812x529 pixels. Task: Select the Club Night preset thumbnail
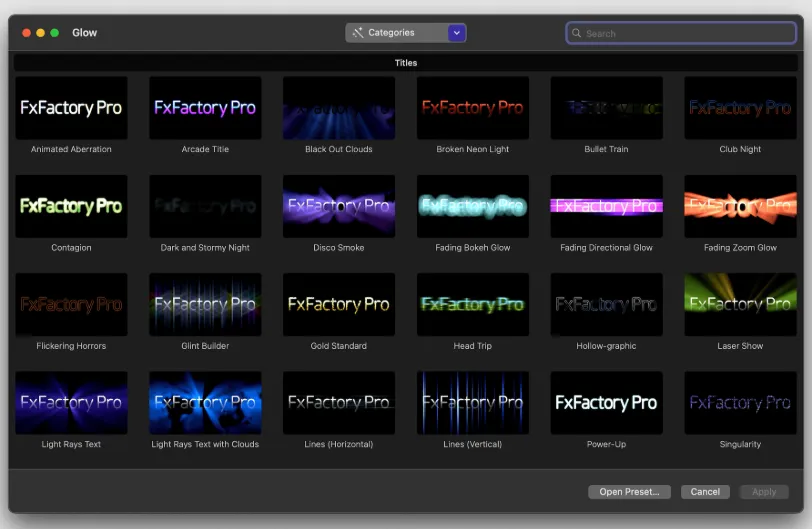pyautogui.click(x=741, y=108)
